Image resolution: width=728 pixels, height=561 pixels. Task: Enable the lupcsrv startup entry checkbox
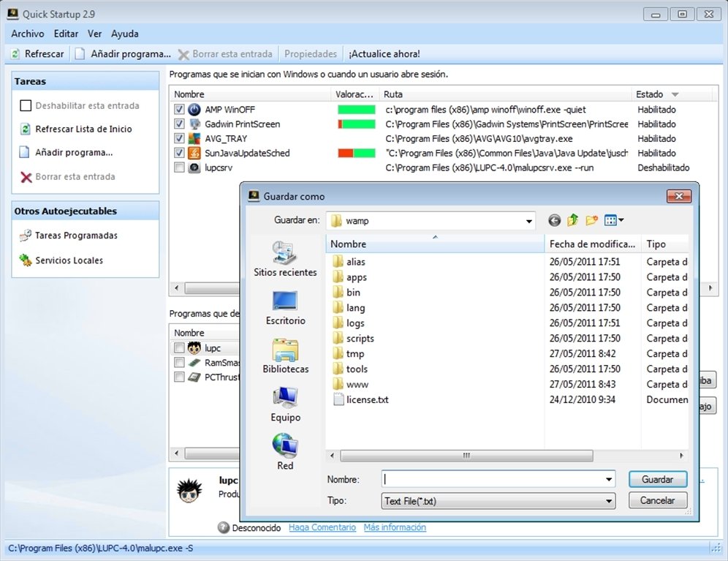[179, 167]
